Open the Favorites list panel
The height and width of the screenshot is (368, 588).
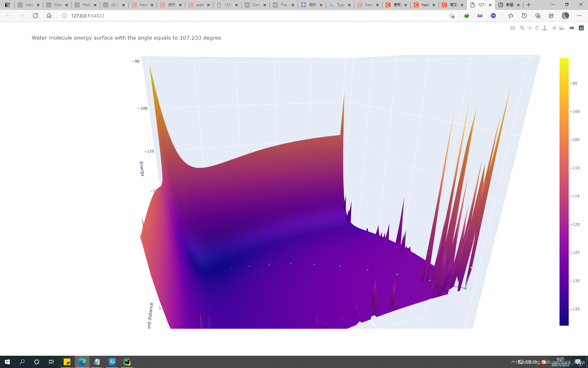point(511,16)
